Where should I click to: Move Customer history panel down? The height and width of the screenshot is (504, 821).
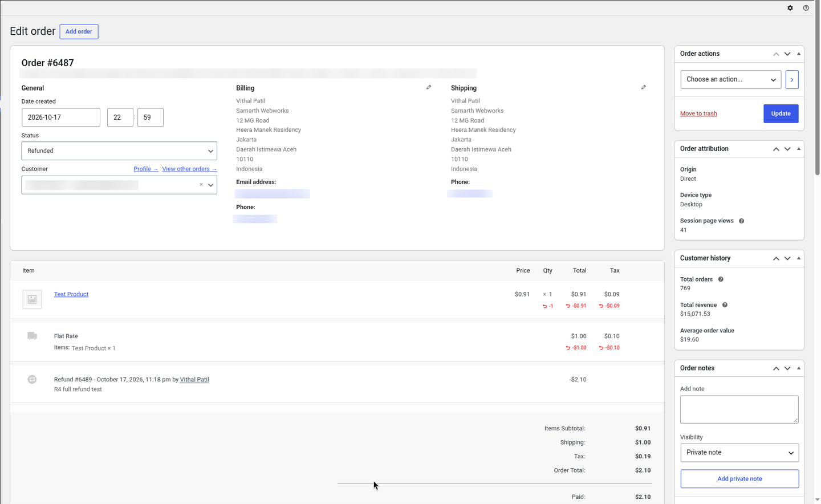coord(787,258)
